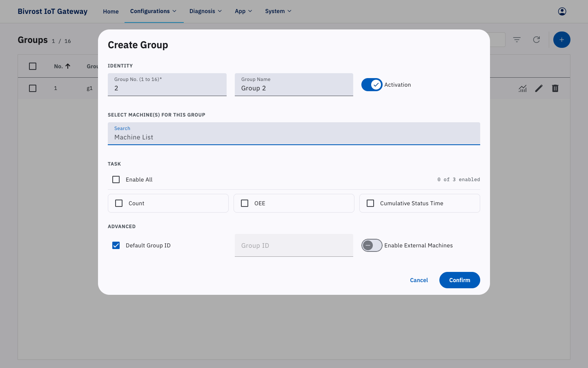Screen dimensions: 588x368
Task: Expand the Configurations menu
Action: coord(154,11)
